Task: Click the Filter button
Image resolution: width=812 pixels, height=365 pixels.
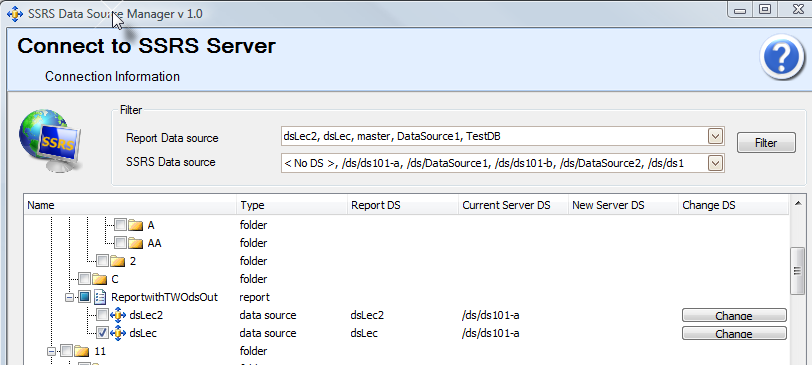Action: (x=766, y=143)
